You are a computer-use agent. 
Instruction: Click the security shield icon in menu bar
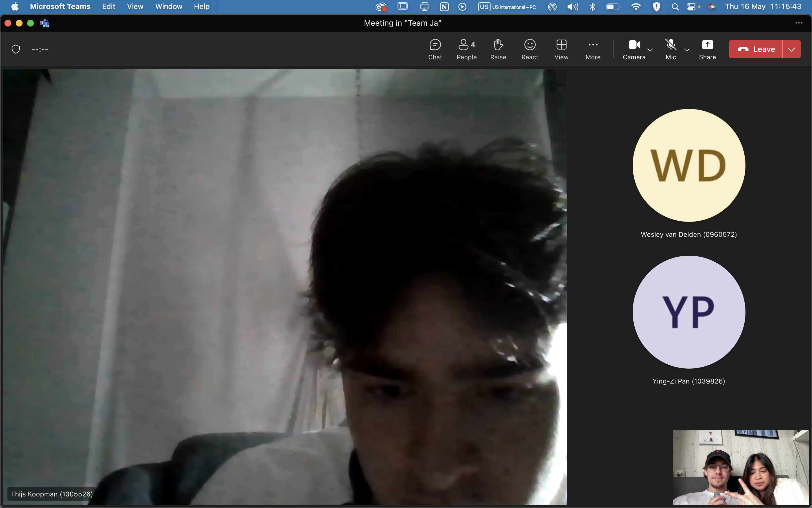[657, 7]
